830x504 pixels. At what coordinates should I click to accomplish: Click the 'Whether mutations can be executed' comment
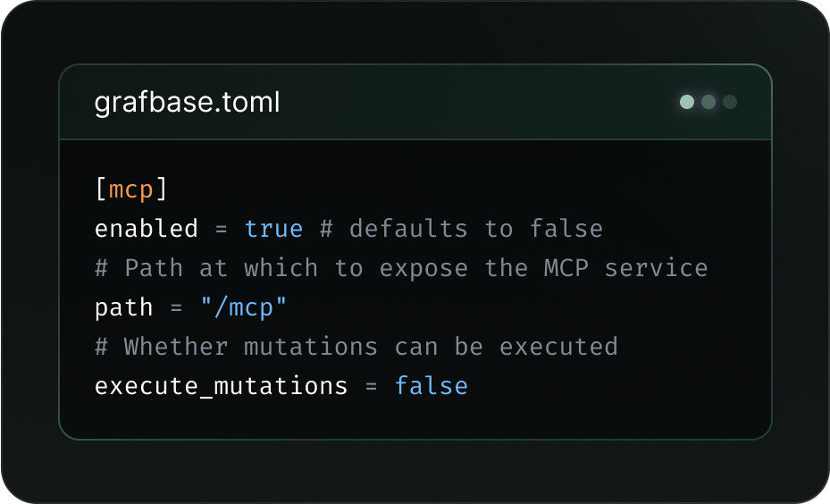[356, 347]
